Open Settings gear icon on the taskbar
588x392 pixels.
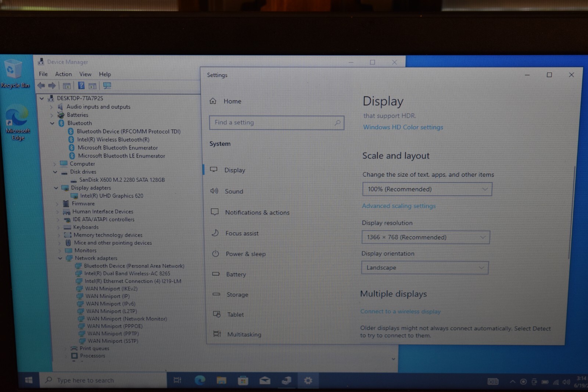pos(308,381)
